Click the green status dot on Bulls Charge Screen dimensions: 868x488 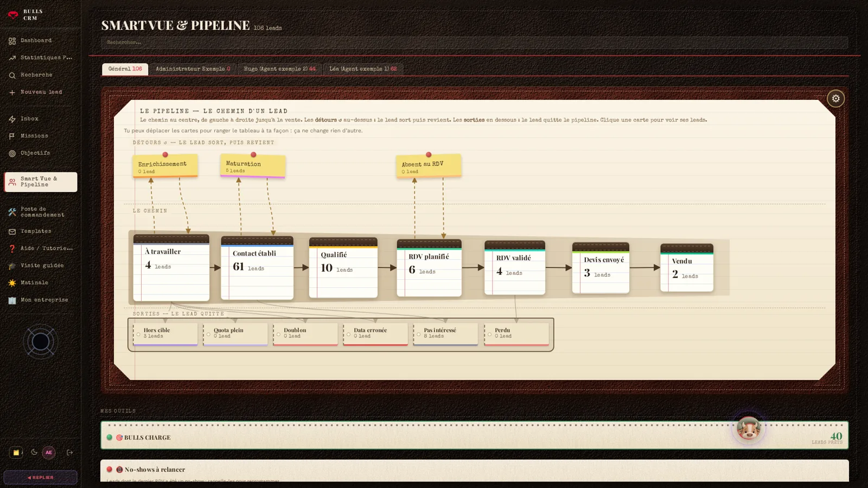point(110,438)
